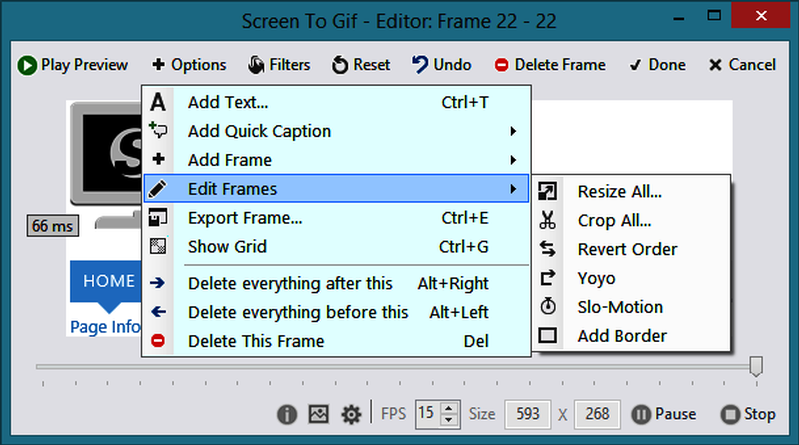Start Play Preview playback
The height and width of the screenshot is (445, 799).
pyautogui.click(x=73, y=65)
